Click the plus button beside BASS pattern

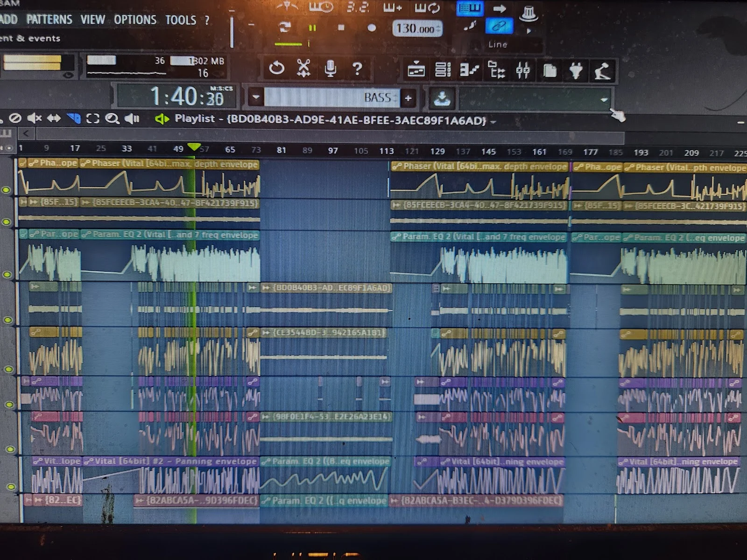click(408, 98)
